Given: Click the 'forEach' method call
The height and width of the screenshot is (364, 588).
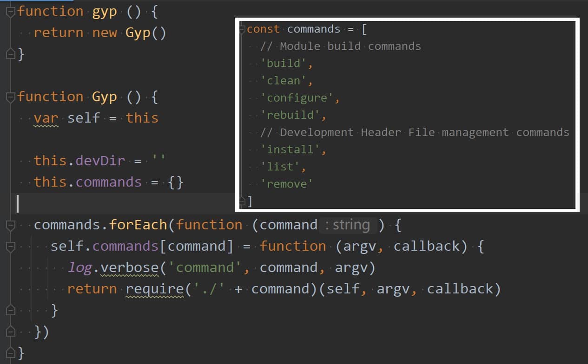Looking at the screenshot, I should coord(138,225).
